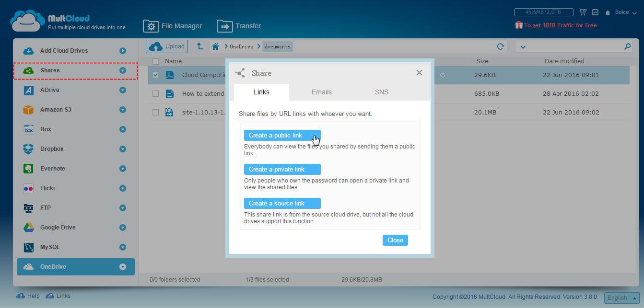Open the shopping cart icon
Screen dimensions: 644x308
(583, 12)
